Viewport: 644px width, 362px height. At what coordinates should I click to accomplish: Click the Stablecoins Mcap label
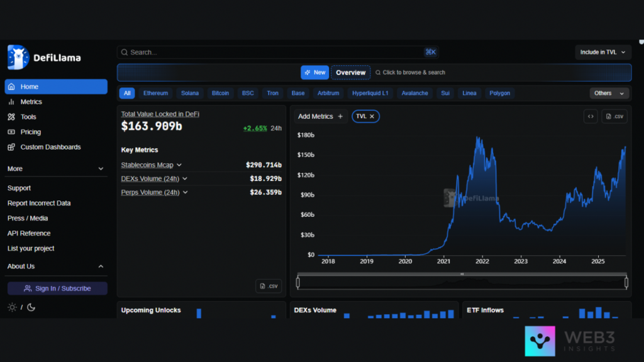147,165
